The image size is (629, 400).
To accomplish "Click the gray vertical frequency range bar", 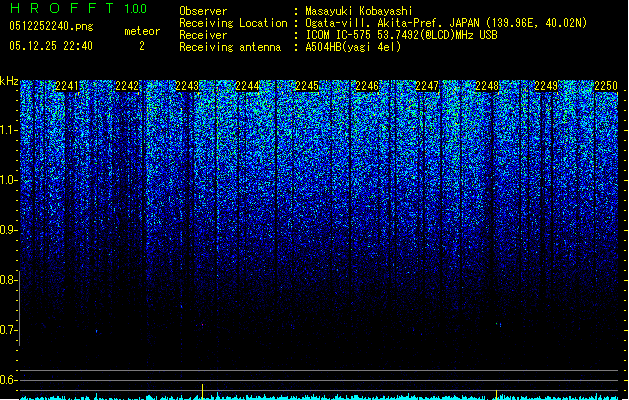I will (19, 308).
